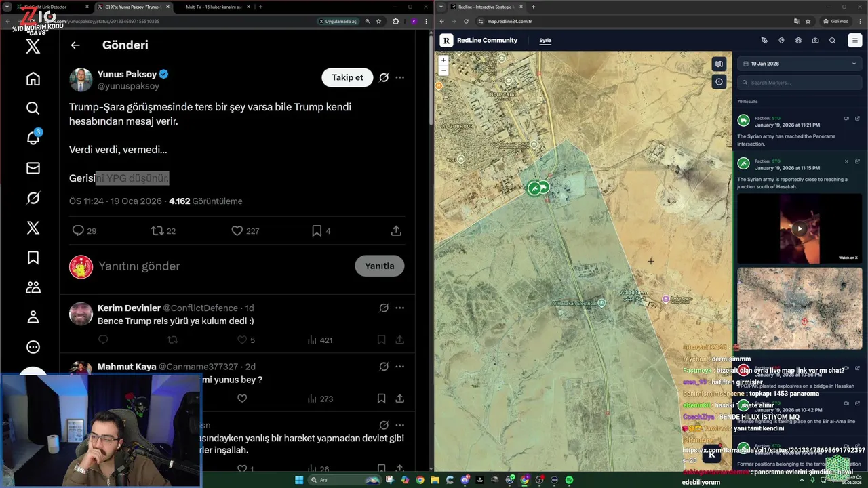
Task: Click repost icon showing 22 reposts
Action: point(157,231)
